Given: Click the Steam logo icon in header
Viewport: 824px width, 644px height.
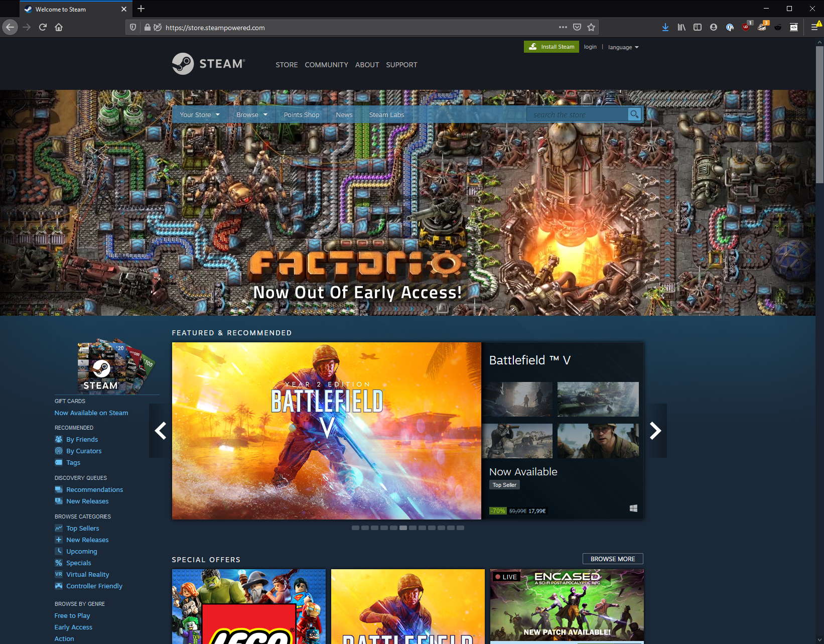Looking at the screenshot, I should click(183, 64).
